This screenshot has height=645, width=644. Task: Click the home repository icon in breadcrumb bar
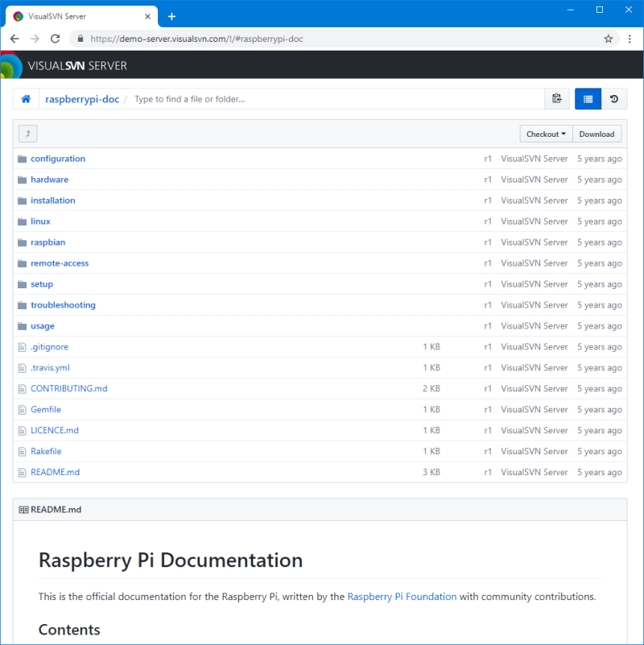(27, 98)
